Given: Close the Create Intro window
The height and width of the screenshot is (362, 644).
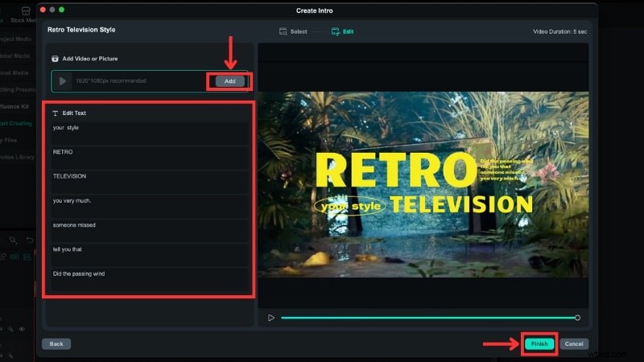Looking at the screenshot, I should click(x=43, y=10).
